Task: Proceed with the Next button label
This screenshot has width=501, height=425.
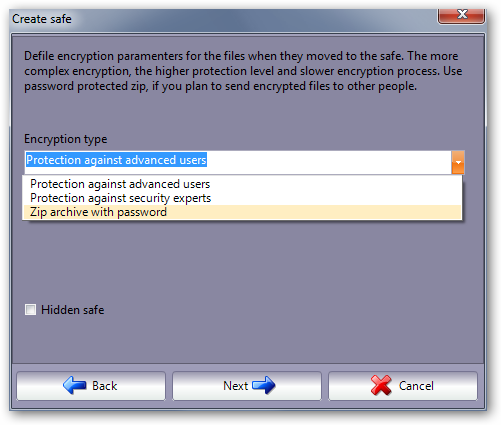Action: pos(235,386)
